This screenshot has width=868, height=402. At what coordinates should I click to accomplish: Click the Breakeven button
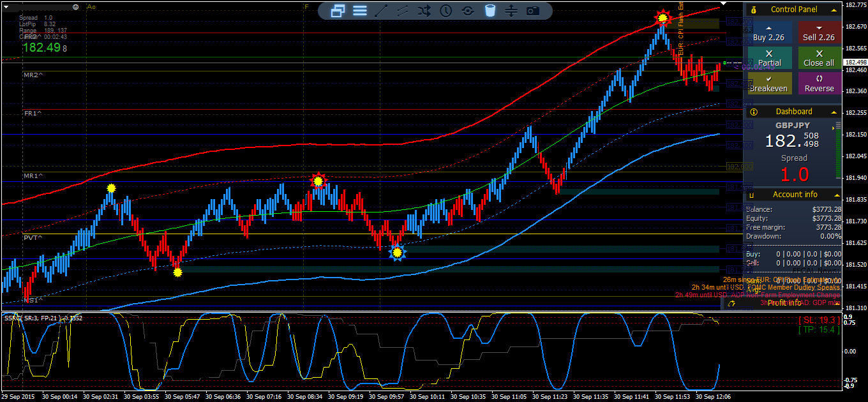(x=768, y=84)
